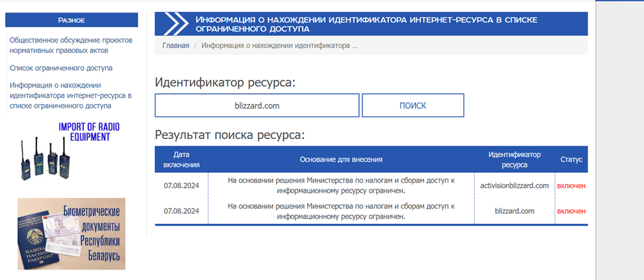Click the date cell in activisionblizzard.com row
This screenshot has height=280, width=644.
182,186
